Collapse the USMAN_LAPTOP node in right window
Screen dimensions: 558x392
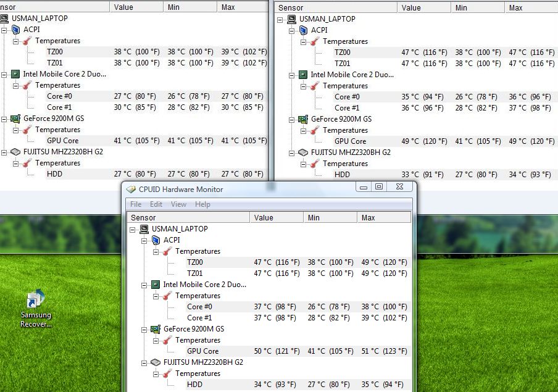click(x=280, y=20)
